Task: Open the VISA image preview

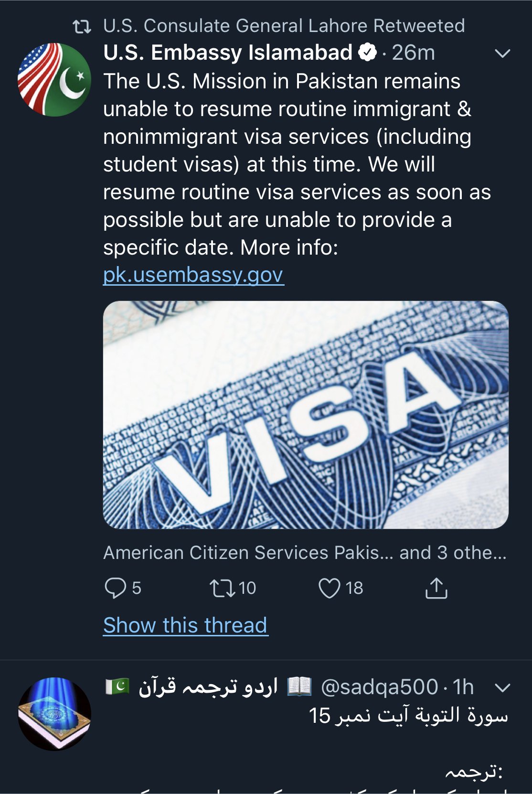Action: coord(306,415)
